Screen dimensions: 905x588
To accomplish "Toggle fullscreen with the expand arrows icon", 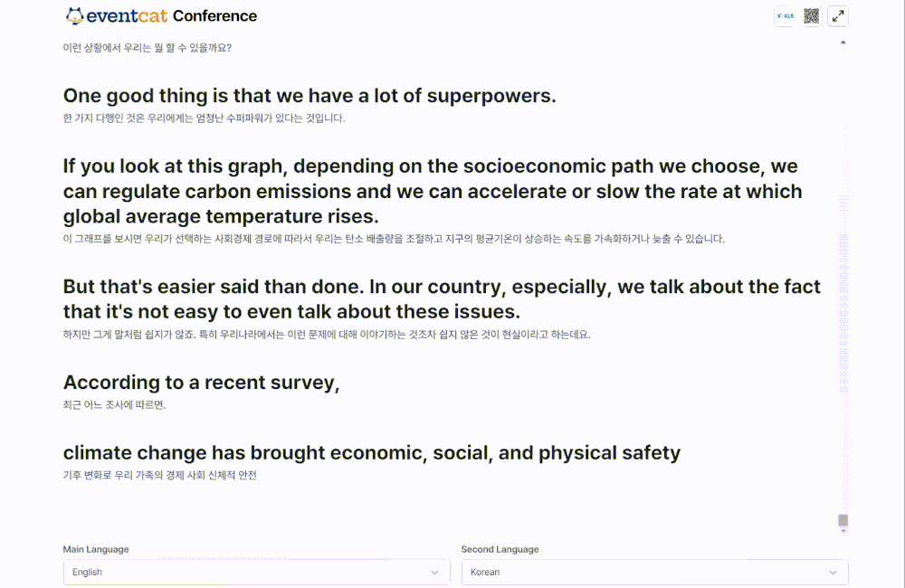I will click(x=838, y=16).
